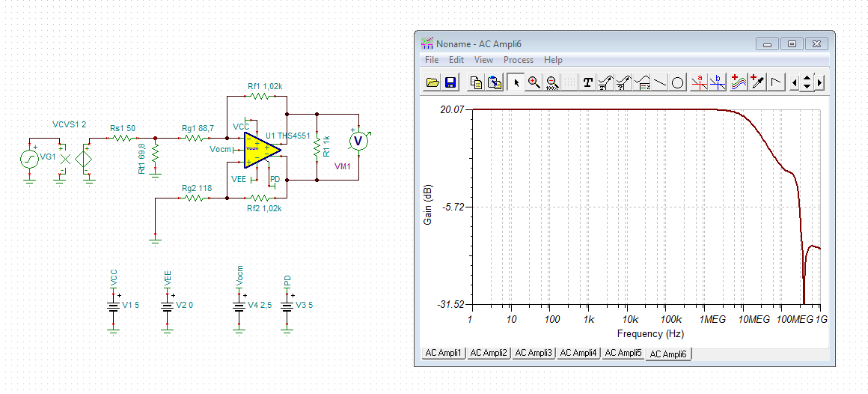
Task: Click the 20.07 y-axis value
Action: [452, 109]
